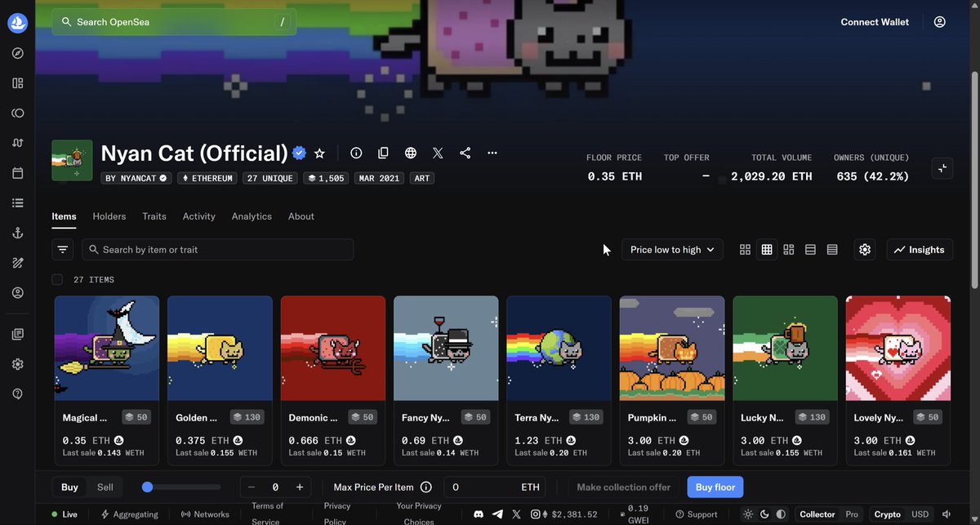Select the large grid view layout
The width and height of the screenshot is (980, 525).
(745, 250)
